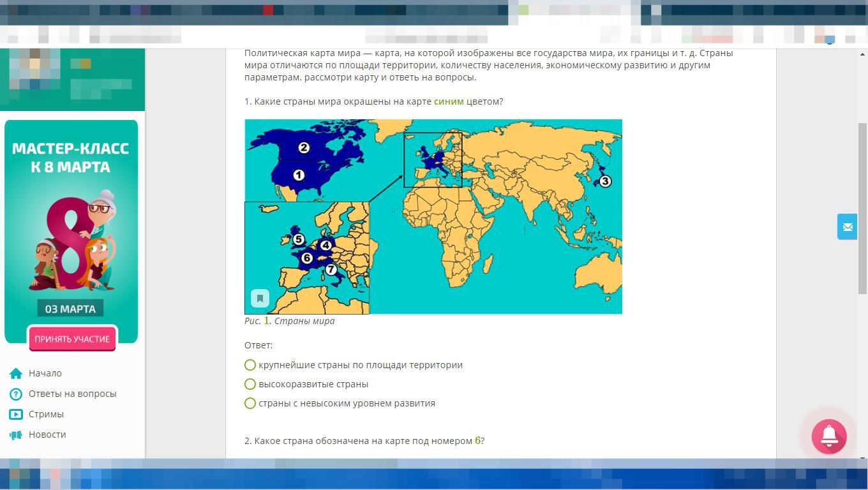Viewport: 868px width, 490px height.
Task: Click the 'Ответ:' label
Action: (258, 345)
